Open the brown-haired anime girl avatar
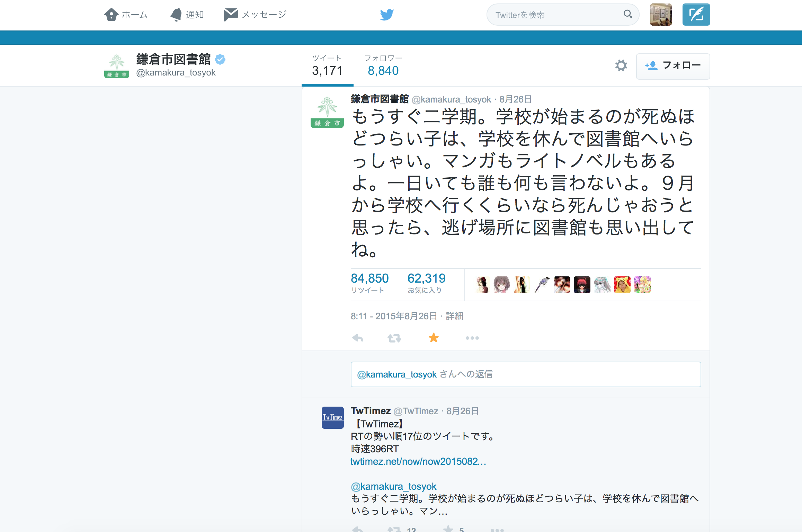 coord(502,285)
